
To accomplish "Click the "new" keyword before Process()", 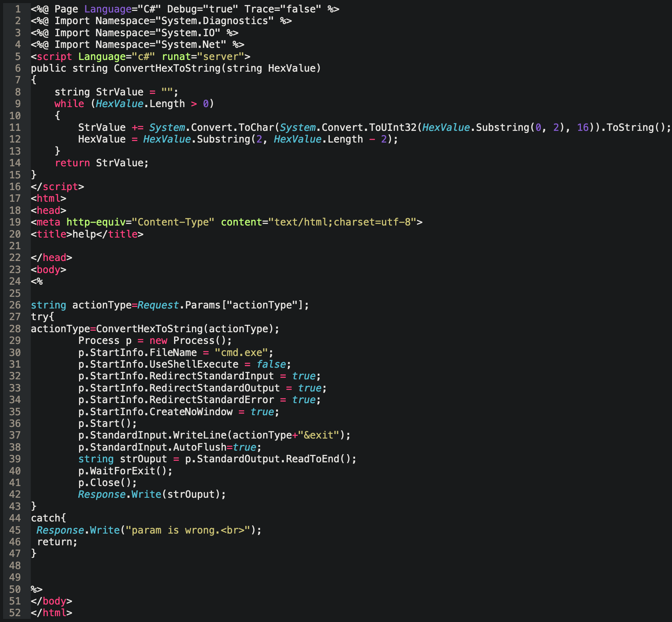I will coord(158,340).
